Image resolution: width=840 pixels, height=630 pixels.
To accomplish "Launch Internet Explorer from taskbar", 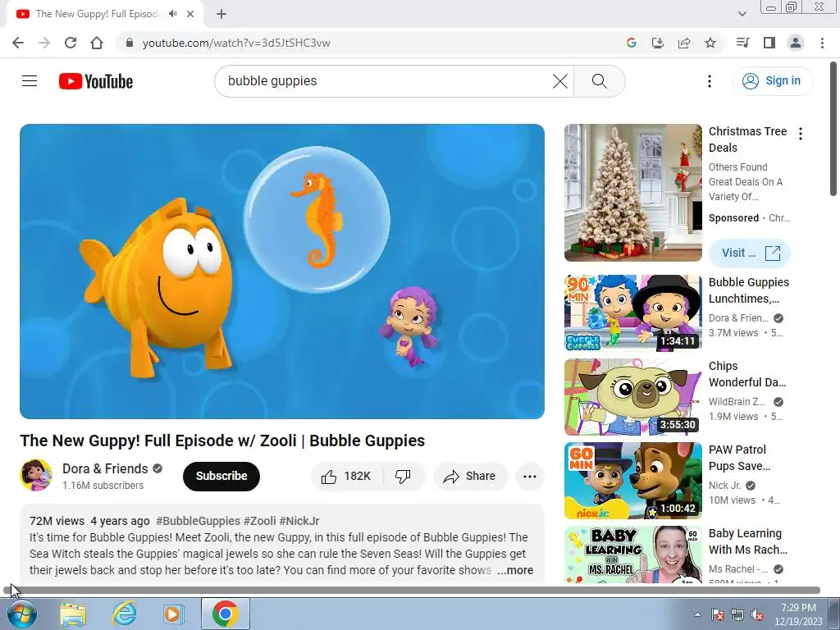I will pyautogui.click(x=124, y=614).
